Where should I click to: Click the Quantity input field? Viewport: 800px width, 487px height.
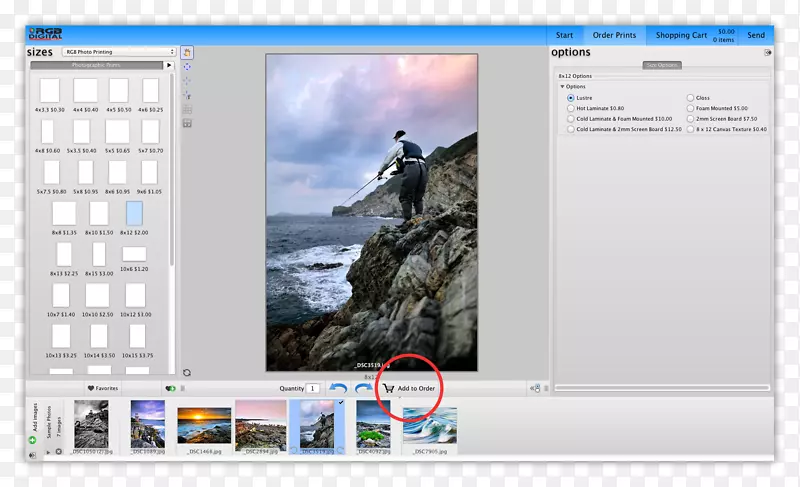coord(313,388)
